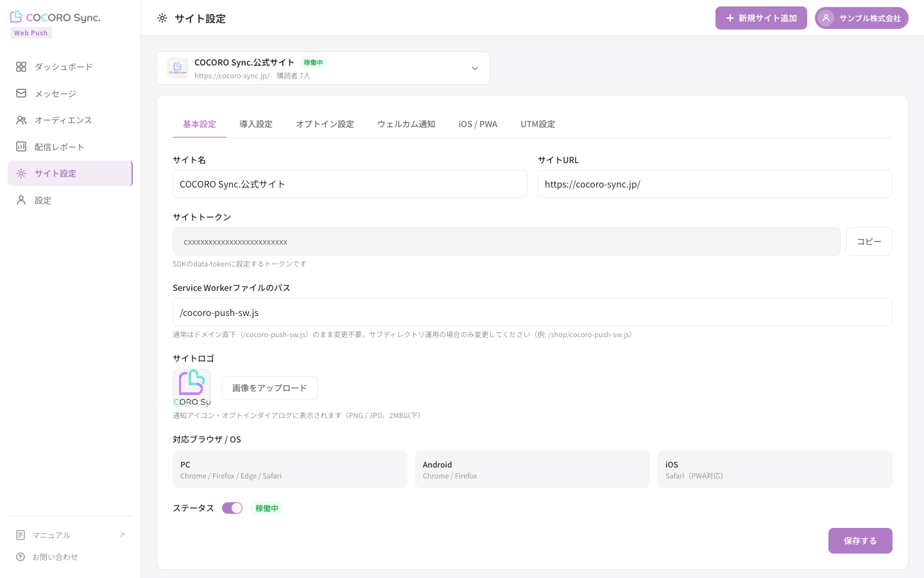Expand the site selector chevron
924x578 pixels.
(475, 68)
